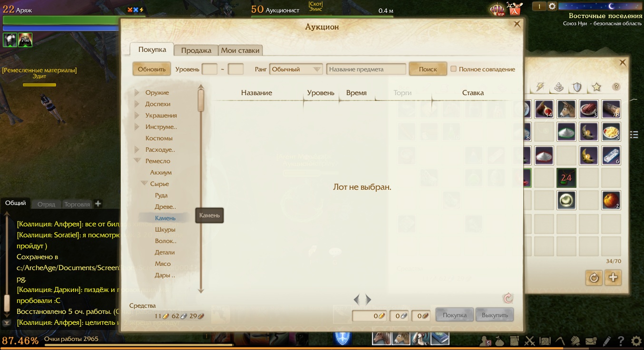644x350 pixels.
Task: Select the log item with count 78
Action: (611, 109)
